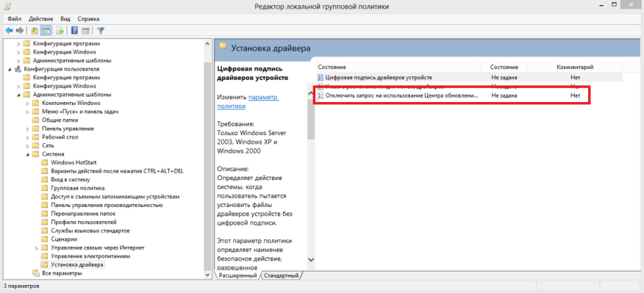Click the gray forward arrow
Viewport: 644px width, 293px height.
[19, 31]
